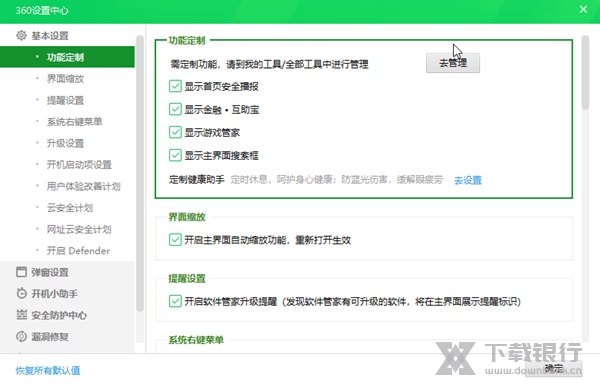Toggle 显示金融·互助宝 checkbox
The image size is (600, 384).
(x=175, y=109)
